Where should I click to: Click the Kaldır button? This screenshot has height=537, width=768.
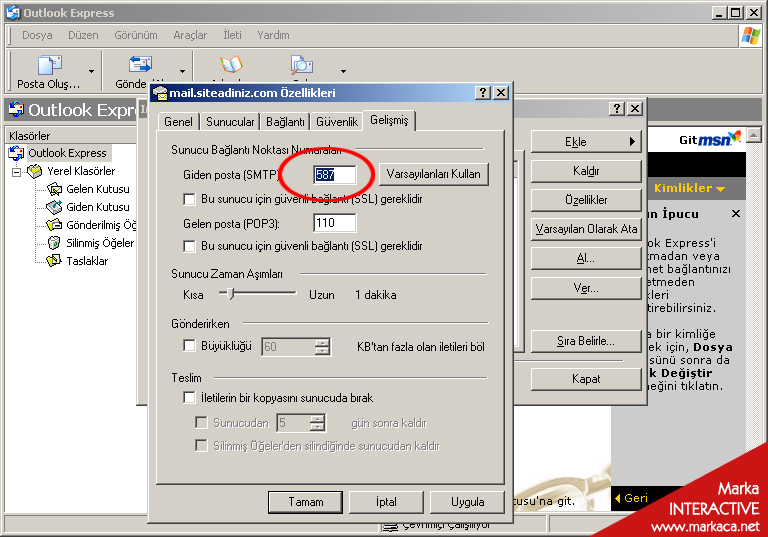[586, 171]
